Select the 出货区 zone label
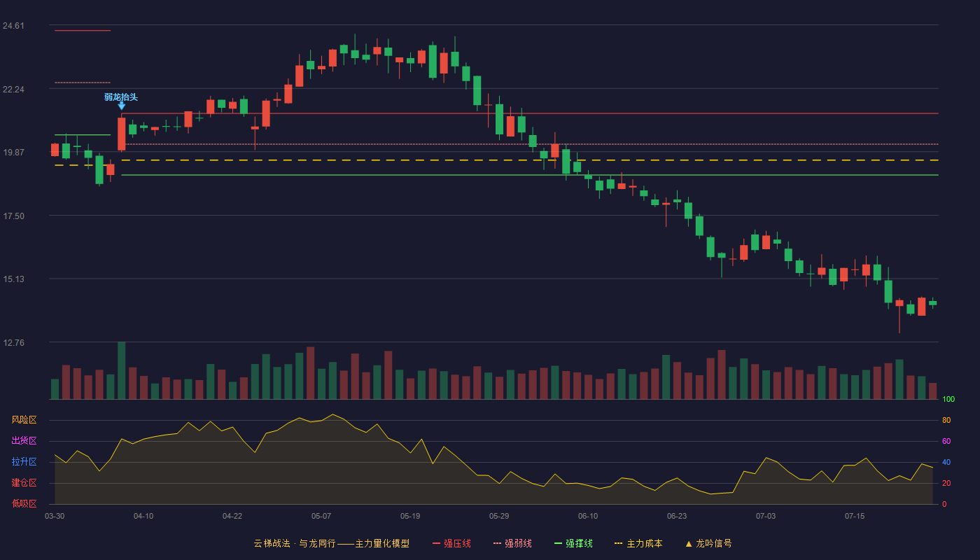 24,441
